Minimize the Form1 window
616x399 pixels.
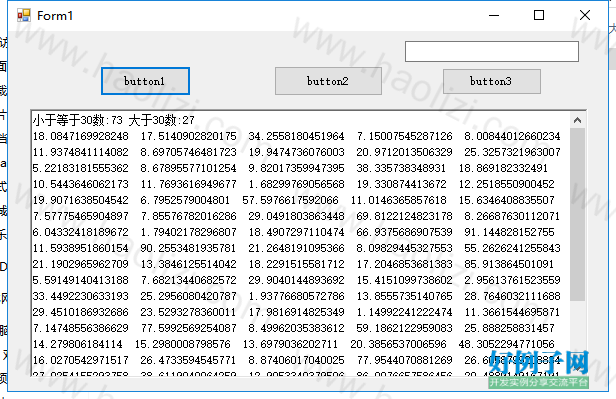click(494, 15)
